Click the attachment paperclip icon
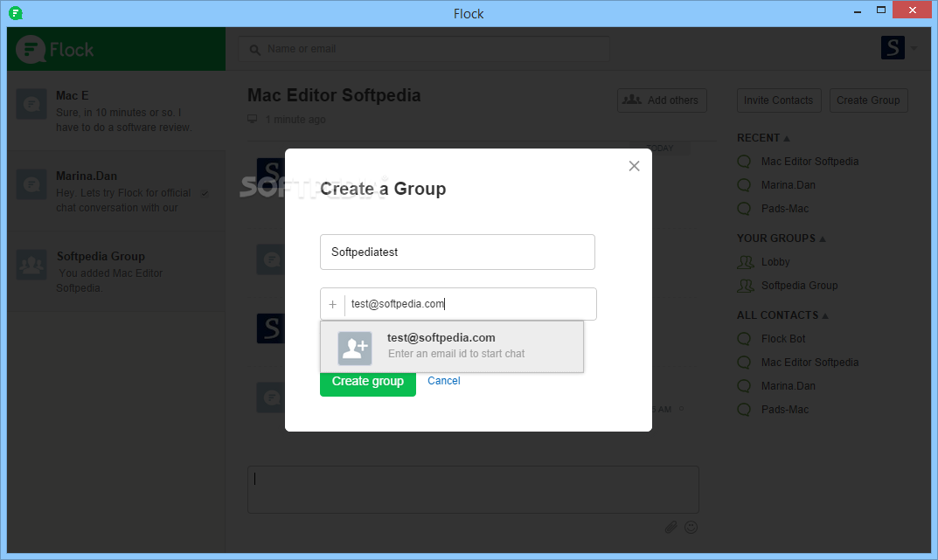This screenshot has width=938, height=560. [x=670, y=527]
